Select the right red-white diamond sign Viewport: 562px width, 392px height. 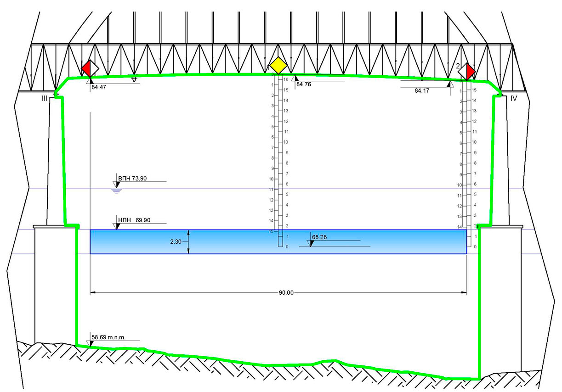467,71
